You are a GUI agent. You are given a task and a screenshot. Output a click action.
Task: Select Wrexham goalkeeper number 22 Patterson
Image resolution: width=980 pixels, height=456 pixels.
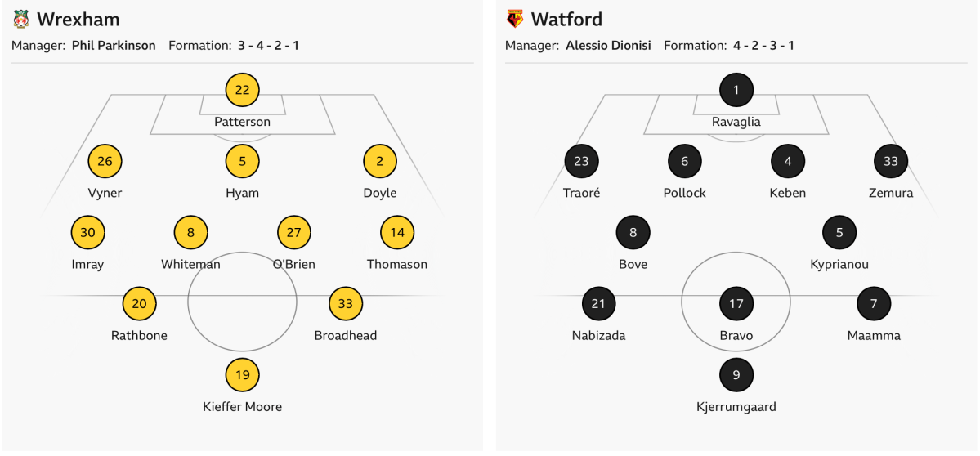pyautogui.click(x=243, y=90)
